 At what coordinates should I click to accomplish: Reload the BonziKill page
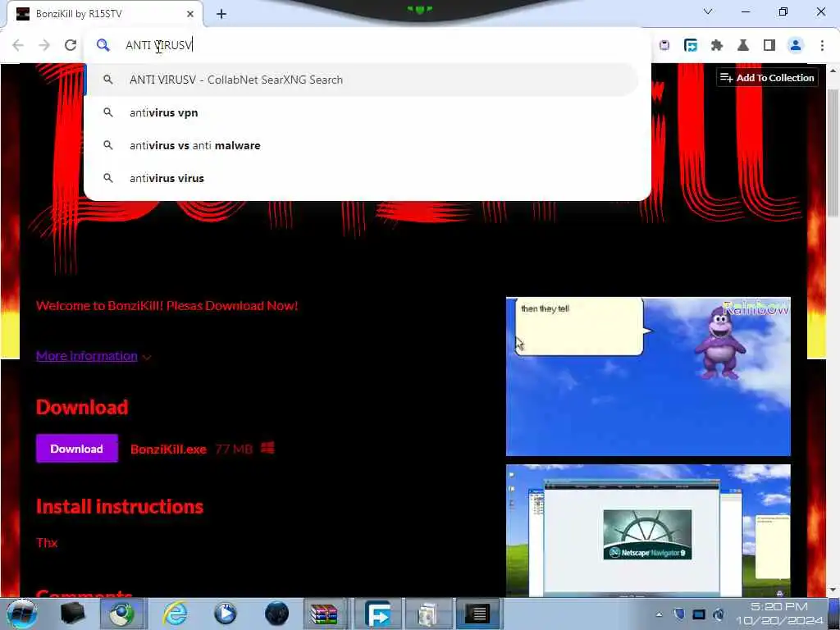point(71,46)
